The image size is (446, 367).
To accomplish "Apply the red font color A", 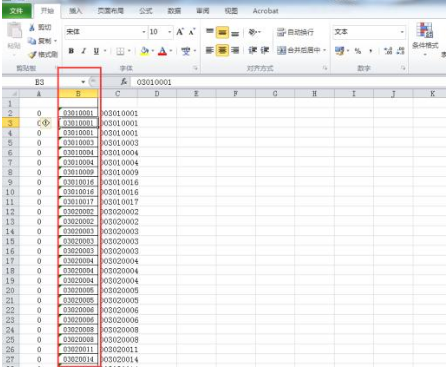I will pyautogui.click(x=162, y=51).
